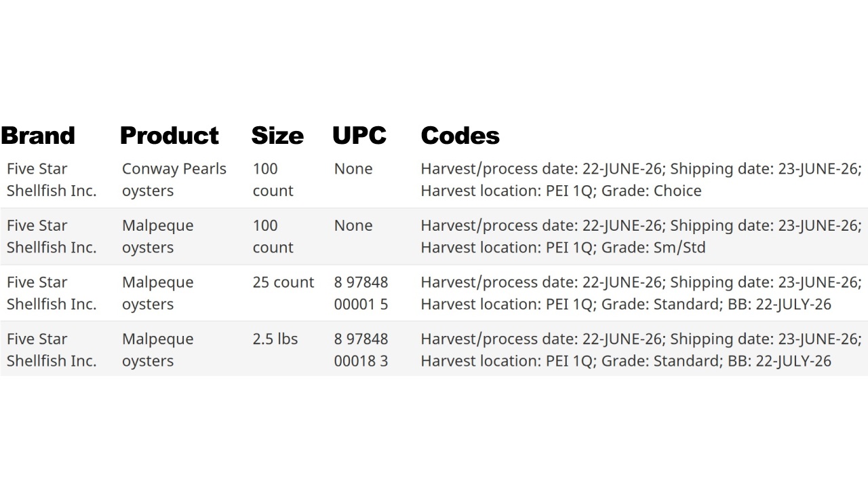Click the codes text with Grade: Choice

point(641,180)
